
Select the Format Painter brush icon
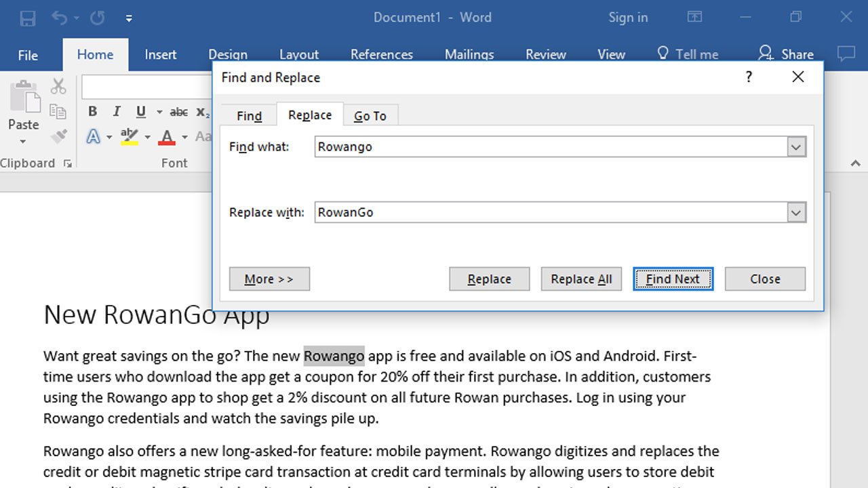tap(58, 136)
